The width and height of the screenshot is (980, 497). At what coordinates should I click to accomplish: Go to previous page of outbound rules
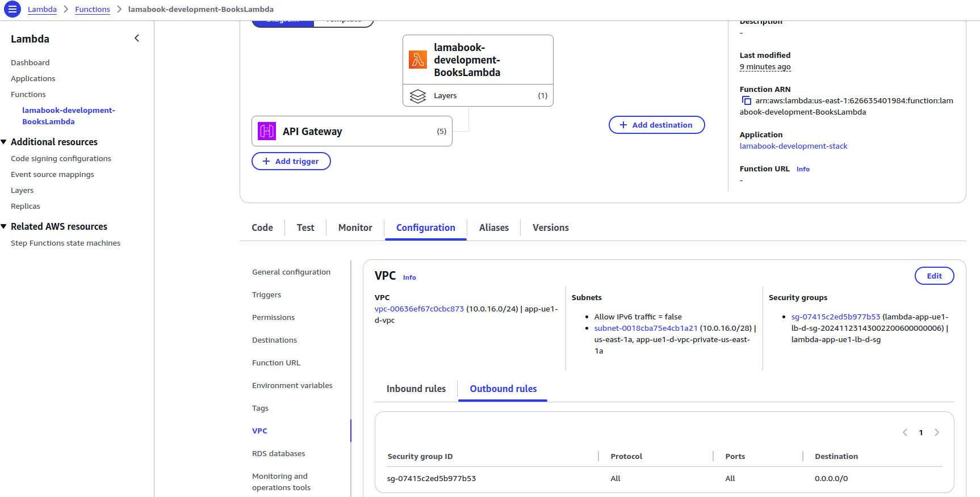(x=905, y=432)
